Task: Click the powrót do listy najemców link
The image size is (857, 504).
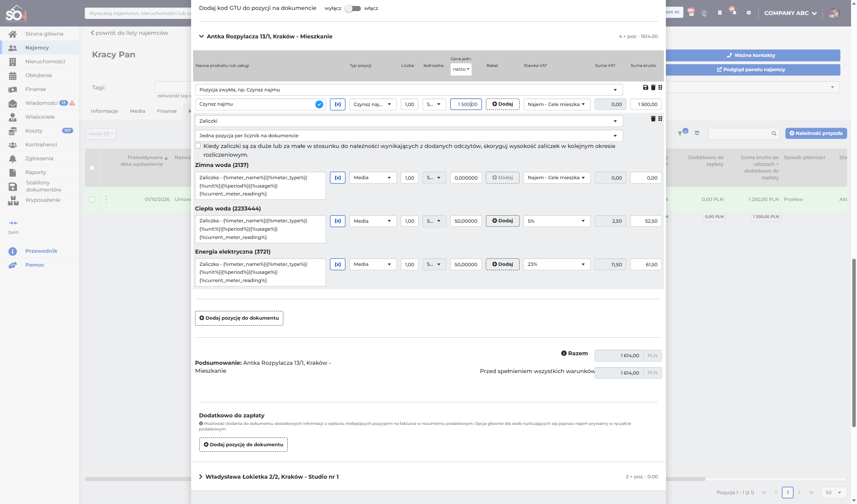Action: tap(129, 33)
